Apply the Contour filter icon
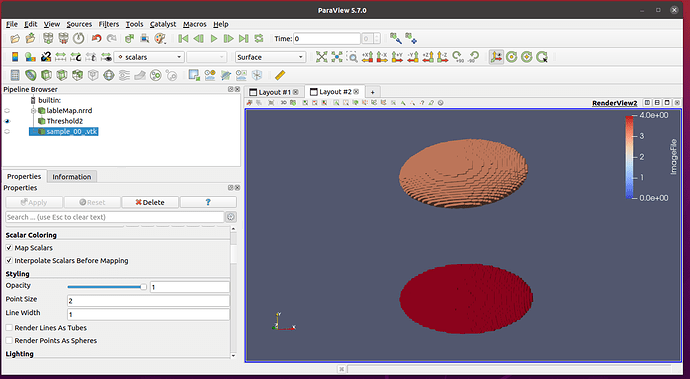The height and width of the screenshot is (379, 690). click(30, 75)
